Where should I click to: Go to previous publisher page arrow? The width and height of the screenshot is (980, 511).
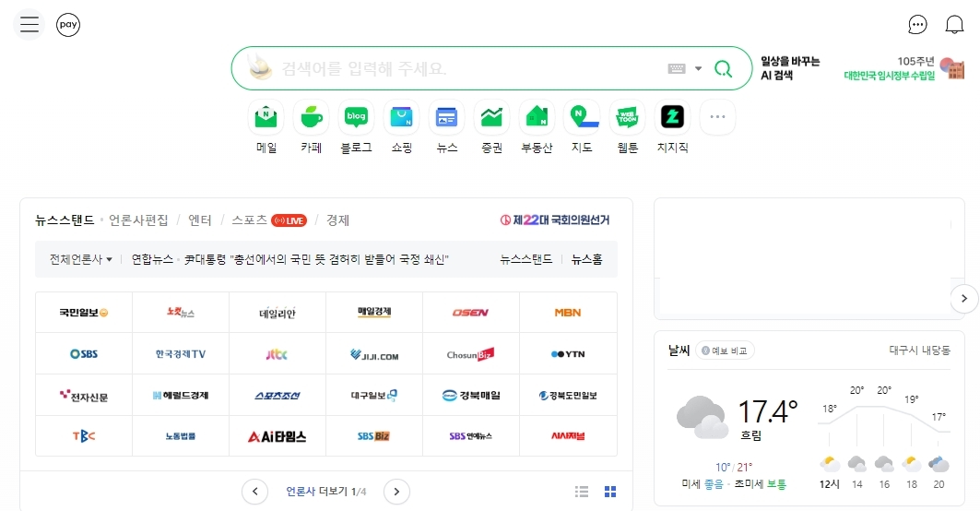(255, 492)
